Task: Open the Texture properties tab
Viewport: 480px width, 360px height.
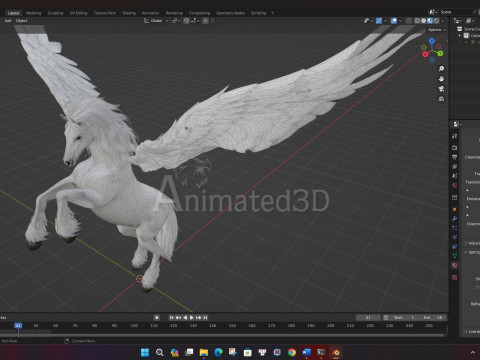Action: (455, 277)
